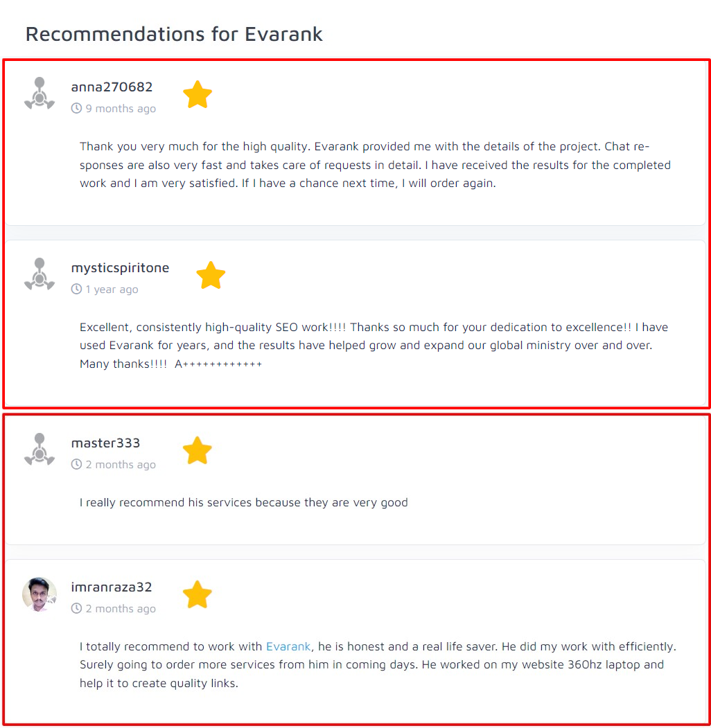Click the star icon beside imranraza32
This screenshot has height=728, width=711.
click(x=197, y=595)
